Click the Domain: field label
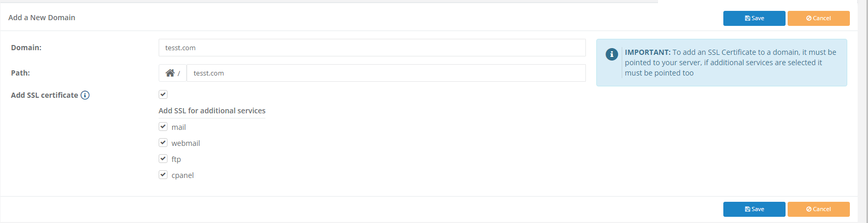868x223 pixels. [26, 48]
